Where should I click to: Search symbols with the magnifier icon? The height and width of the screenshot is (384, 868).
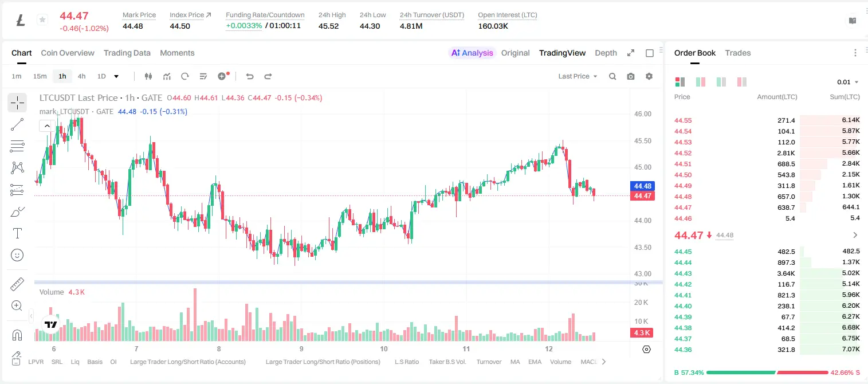tap(612, 76)
